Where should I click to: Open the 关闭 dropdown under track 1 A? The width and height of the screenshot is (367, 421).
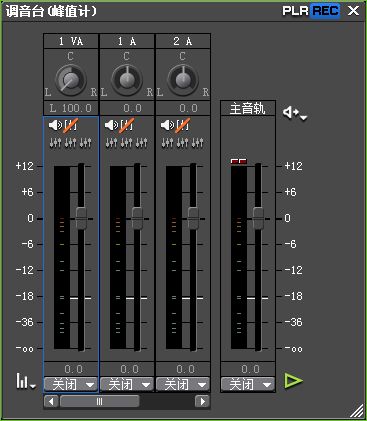[x=127, y=385]
